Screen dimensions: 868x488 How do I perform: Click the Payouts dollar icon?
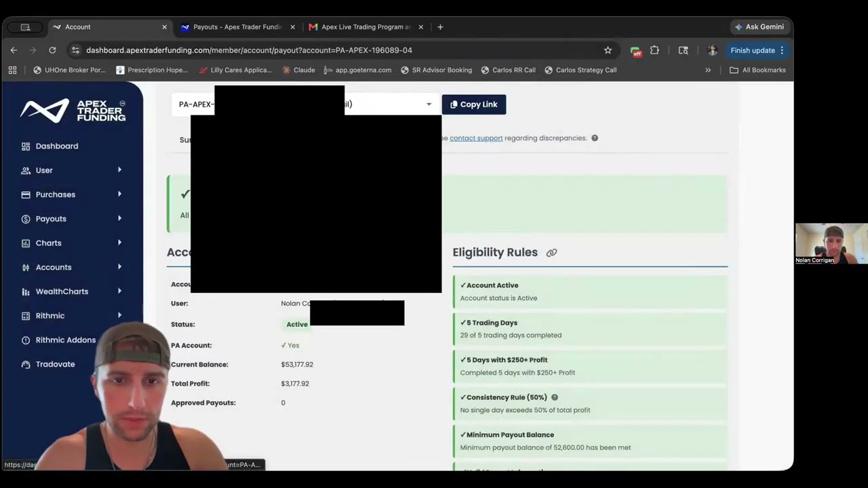(26, 219)
